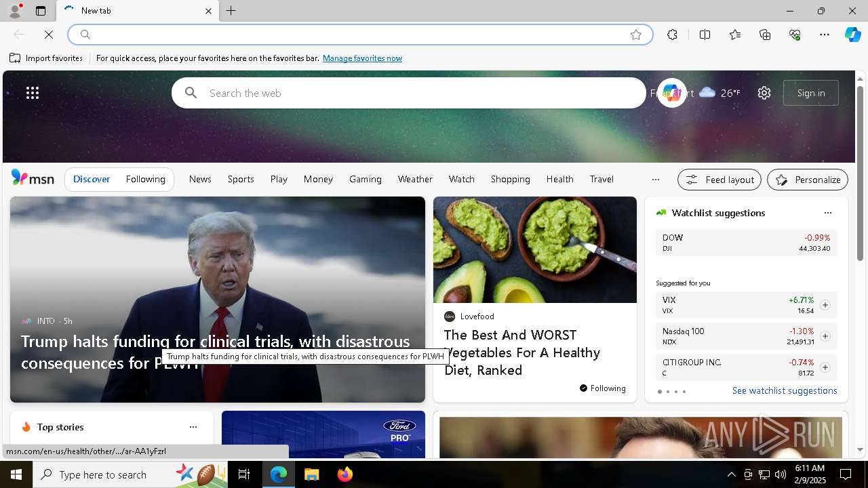This screenshot has width=868, height=488.
Task: Open the Copilot sidebar icon
Action: tap(852, 35)
